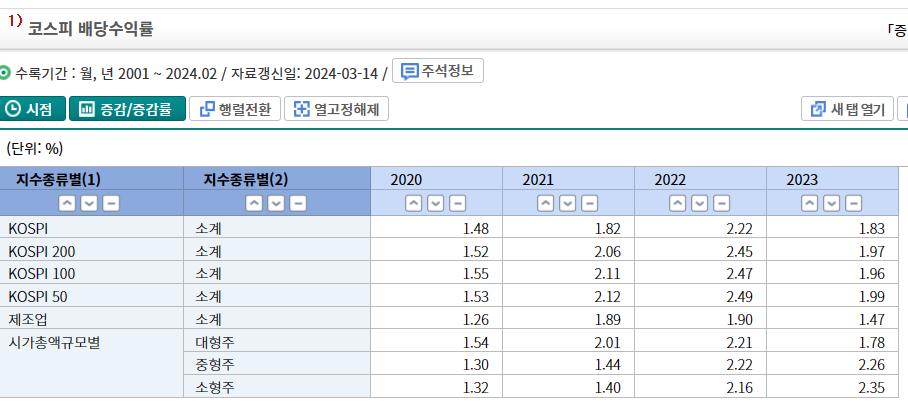The width and height of the screenshot is (908, 407).
Task: Click the 코스피 배당수익률 title
Action: tap(90, 28)
